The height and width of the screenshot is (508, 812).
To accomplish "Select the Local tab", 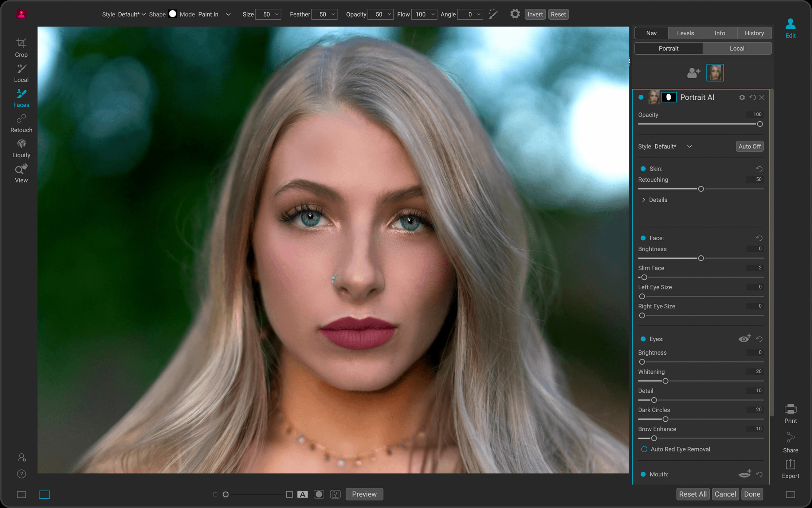I will click(x=737, y=48).
